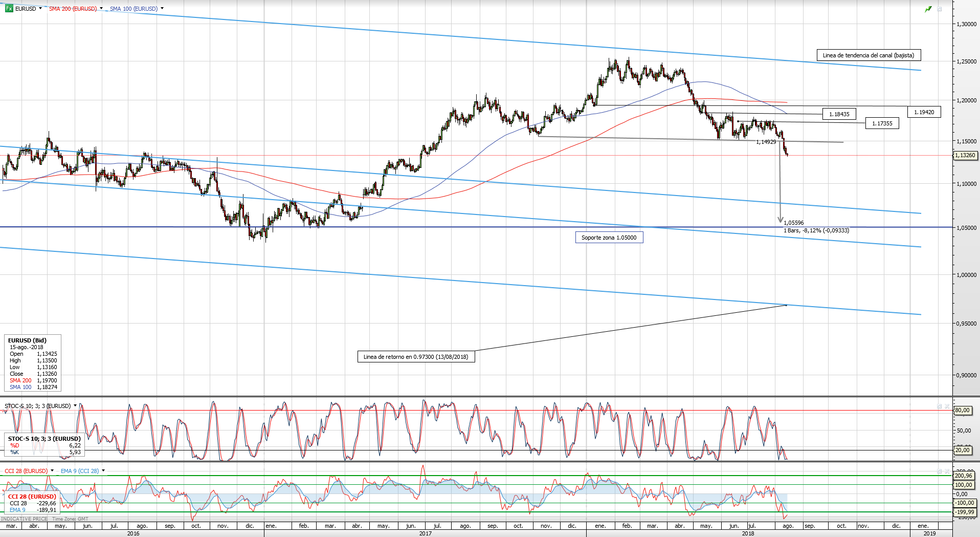This screenshot has height=537, width=980.
Task: Click the 1,14929 label near the price
Action: tap(766, 142)
